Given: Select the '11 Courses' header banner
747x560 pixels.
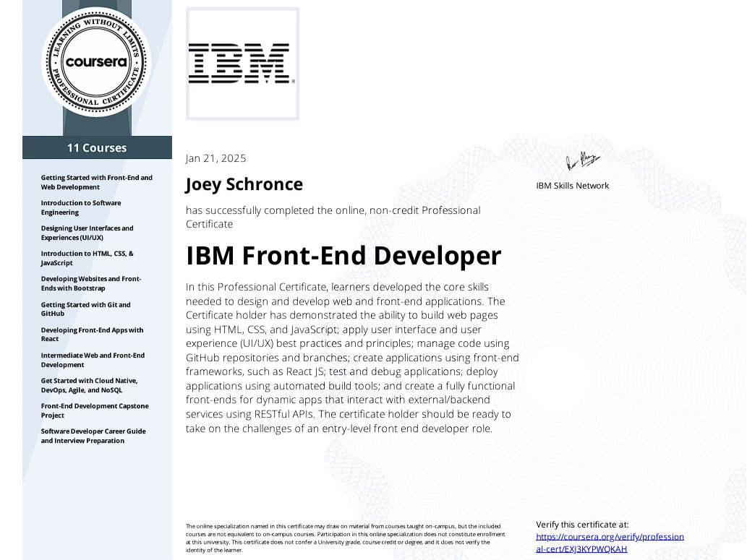Looking at the screenshot, I should 96,147.
